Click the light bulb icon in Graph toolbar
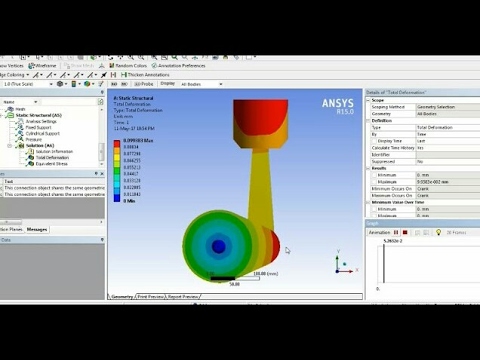 [x=438, y=232]
